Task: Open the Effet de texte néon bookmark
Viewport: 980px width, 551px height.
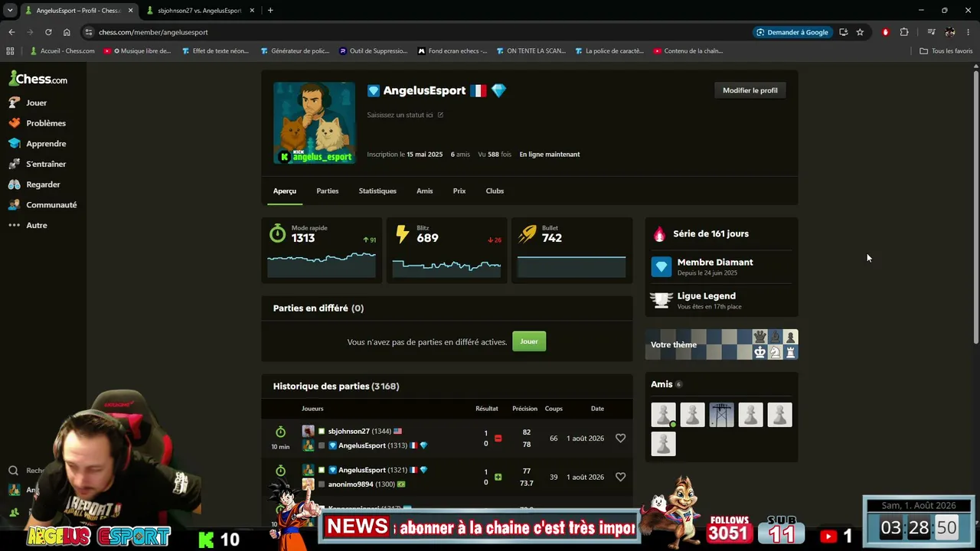Action: (215, 51)
